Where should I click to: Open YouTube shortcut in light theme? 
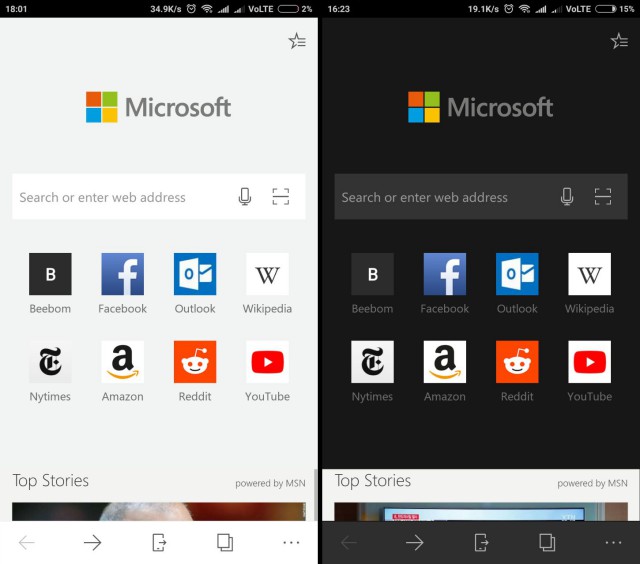pos(267,371)
